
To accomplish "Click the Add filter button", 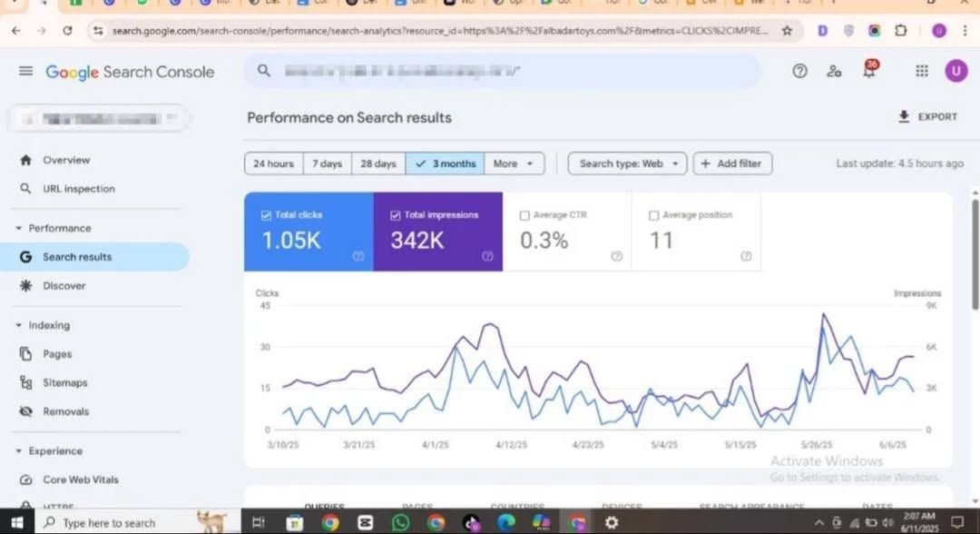I will pyautogui.click(x=732, y=163).
